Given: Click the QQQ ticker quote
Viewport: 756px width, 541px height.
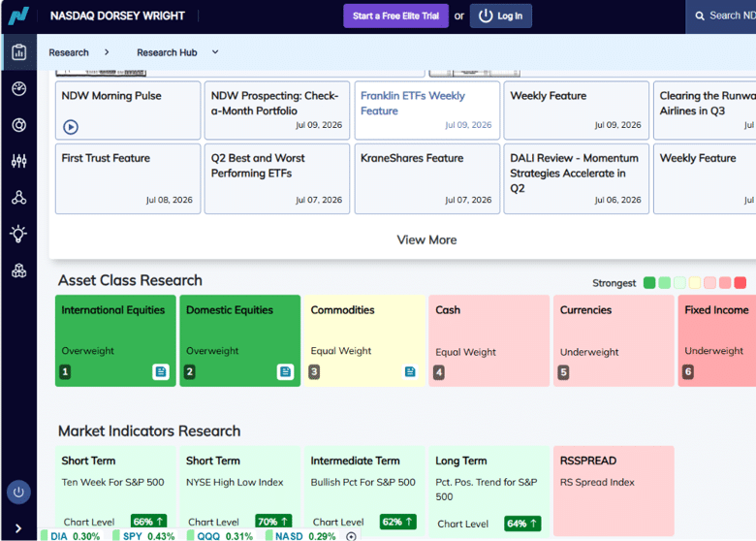Looking at the screenshot, I should (x=220, y=536).
